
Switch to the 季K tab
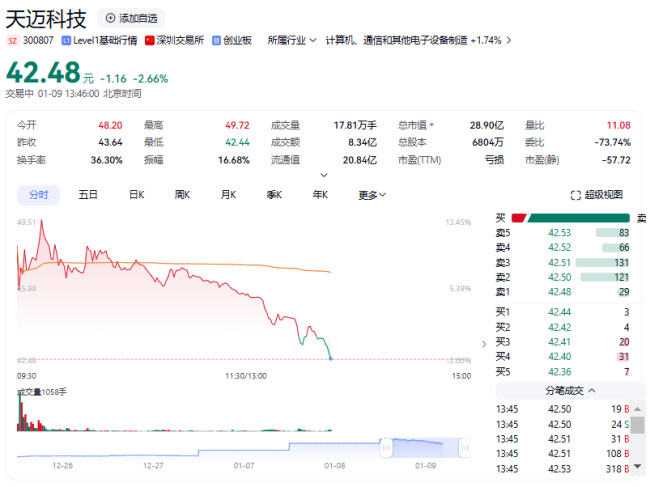(274, 195)
